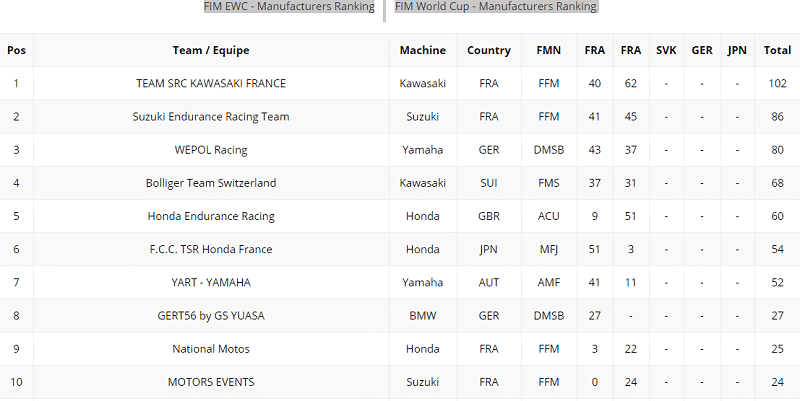Click F.C.C. TSR Honda France entry

pos(211,249)
